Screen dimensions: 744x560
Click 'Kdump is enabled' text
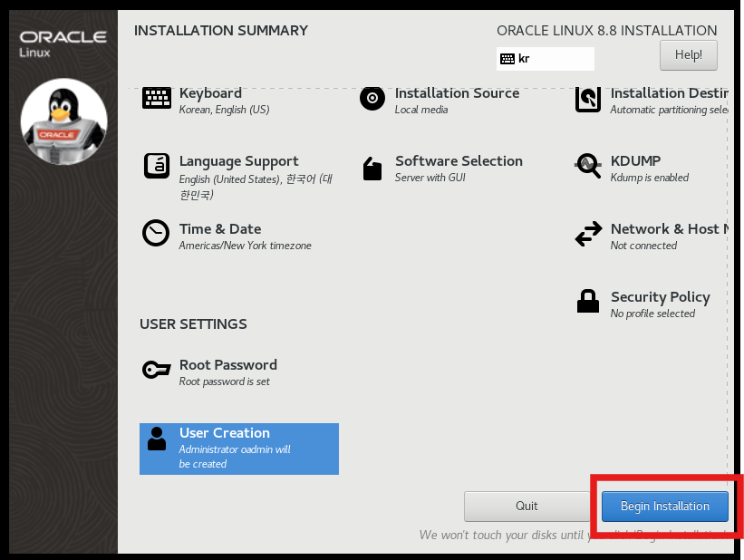(x=649, y=178)
